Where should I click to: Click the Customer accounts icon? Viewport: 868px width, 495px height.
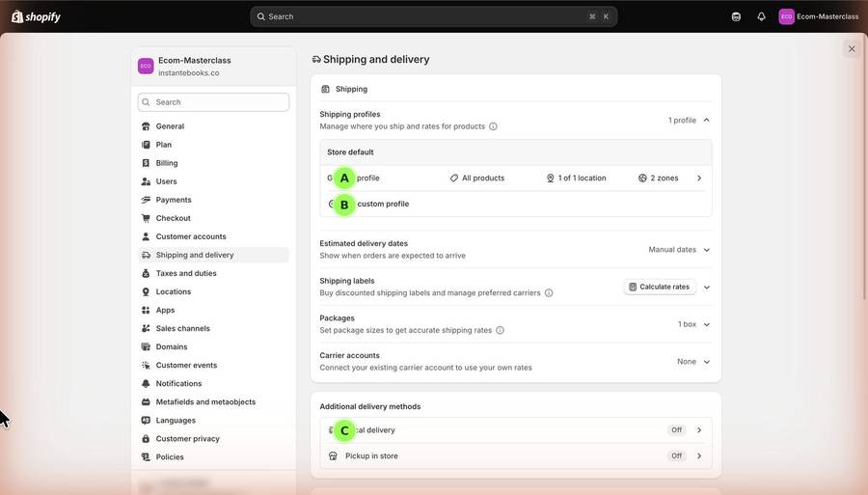pos(146,236)
